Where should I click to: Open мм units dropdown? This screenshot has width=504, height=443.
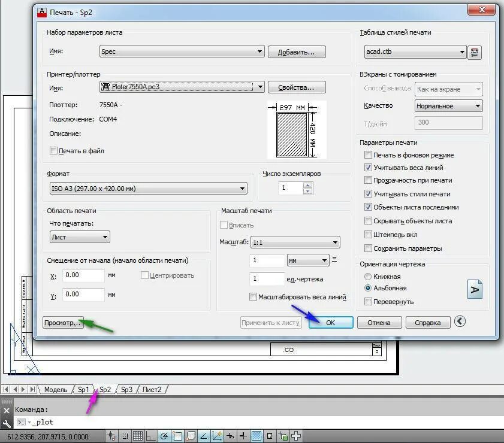pos(308,260)
